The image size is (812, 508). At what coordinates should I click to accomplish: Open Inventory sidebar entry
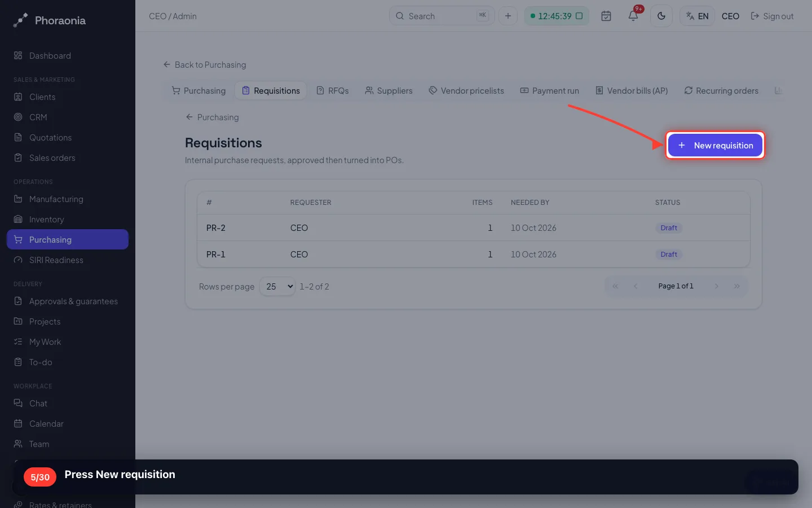(68, 220)
